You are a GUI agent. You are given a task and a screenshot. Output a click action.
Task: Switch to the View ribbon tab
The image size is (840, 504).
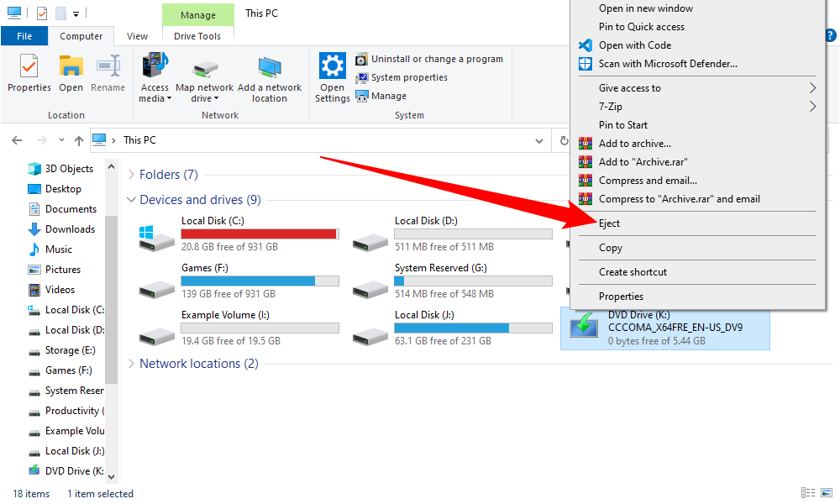pyautogui.click(x=137, y=36)
